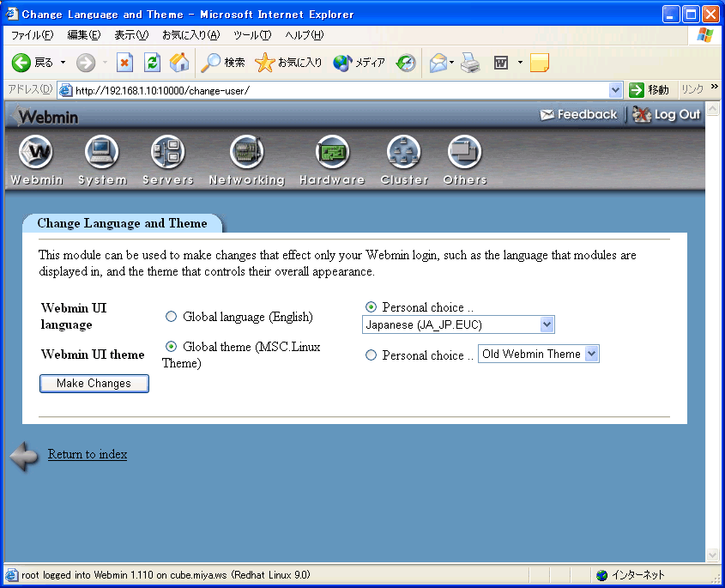Expand the address bar history dropdown

click(x=615, y=90)
